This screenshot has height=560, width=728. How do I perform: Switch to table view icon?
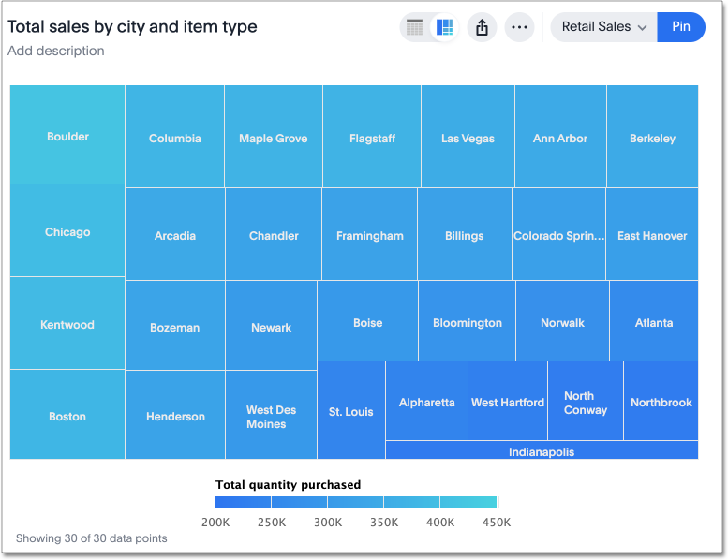(x=415, y=27)
